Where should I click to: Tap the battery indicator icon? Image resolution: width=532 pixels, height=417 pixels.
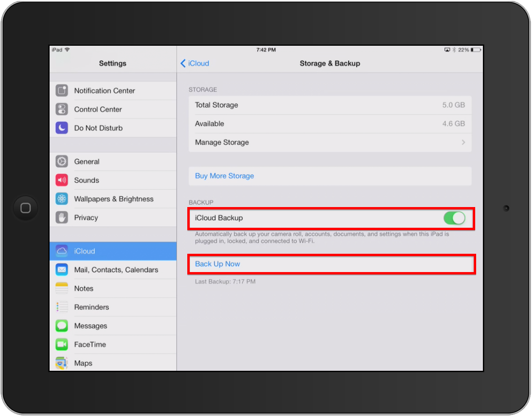click(x=476, y=50)
